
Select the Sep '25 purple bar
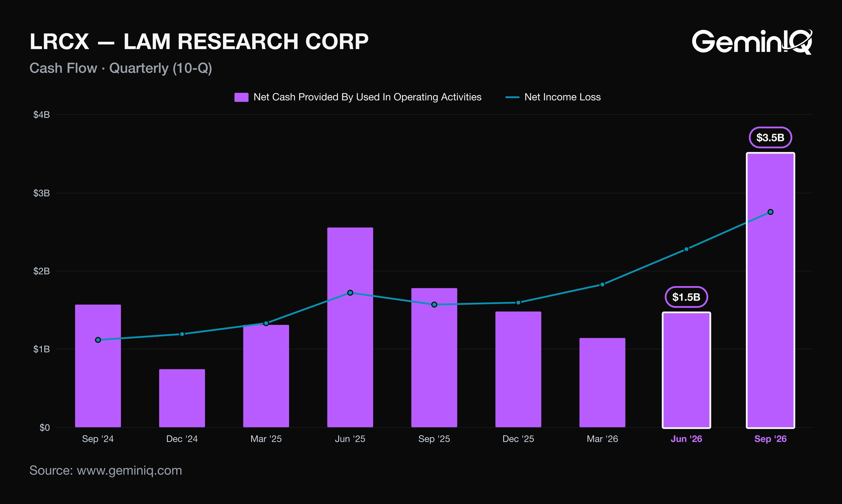(x=434, y=358)
